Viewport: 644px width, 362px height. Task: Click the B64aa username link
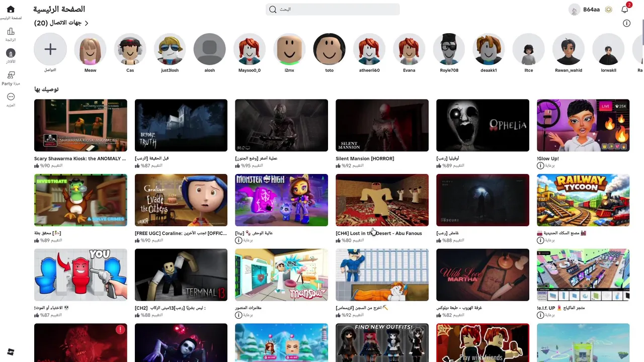pos(591,10)
